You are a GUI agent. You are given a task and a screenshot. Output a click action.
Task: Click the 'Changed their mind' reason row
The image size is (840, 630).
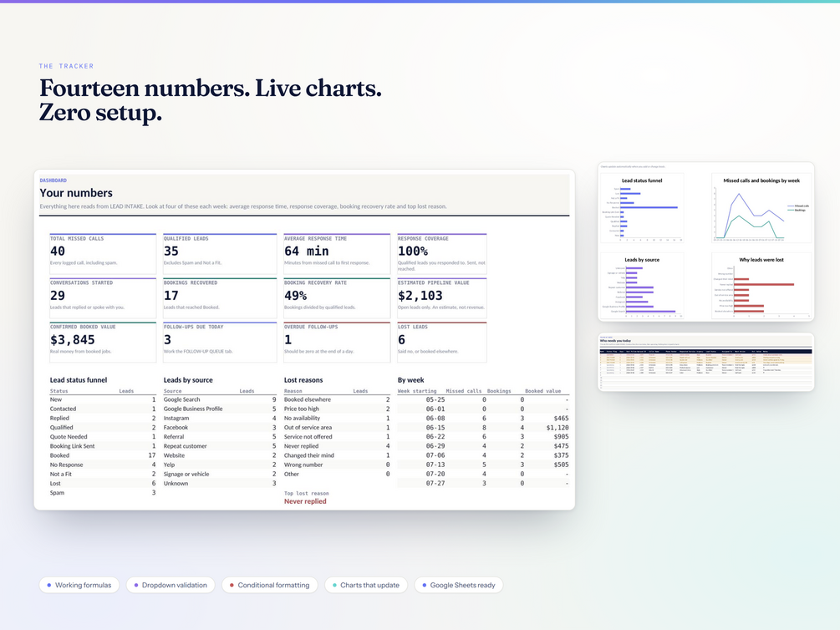coord(337,455)
